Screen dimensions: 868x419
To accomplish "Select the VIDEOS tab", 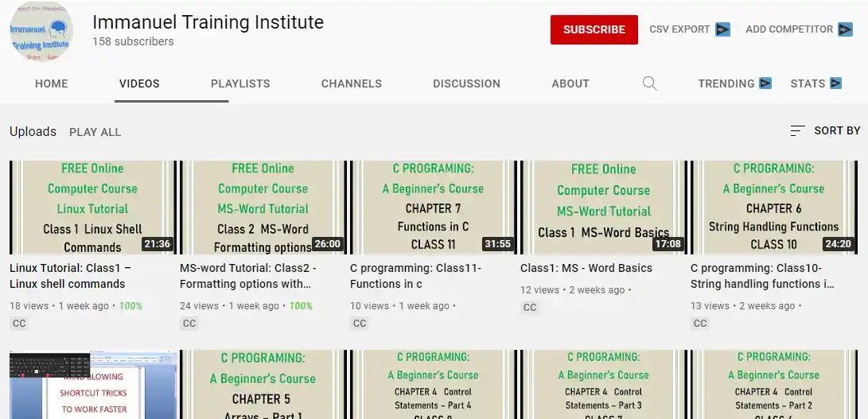I will 139,83.
